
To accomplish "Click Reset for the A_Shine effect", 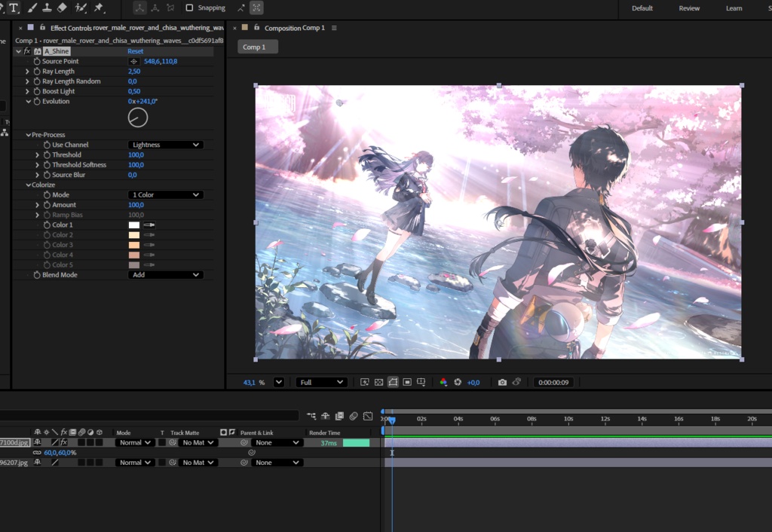I will 136,51.
